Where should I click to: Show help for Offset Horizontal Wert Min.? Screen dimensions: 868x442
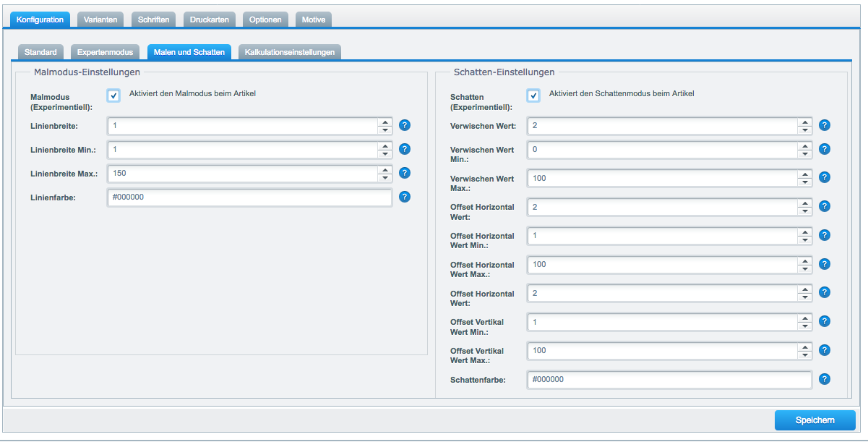[x=825, y=235]
